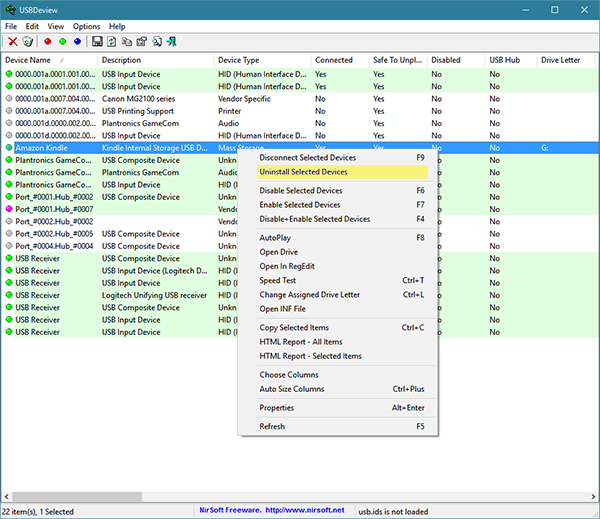Screen dimensions: 600x519
Task: Select Speed Test in the context menu
Action: click(x=277, y=281)
